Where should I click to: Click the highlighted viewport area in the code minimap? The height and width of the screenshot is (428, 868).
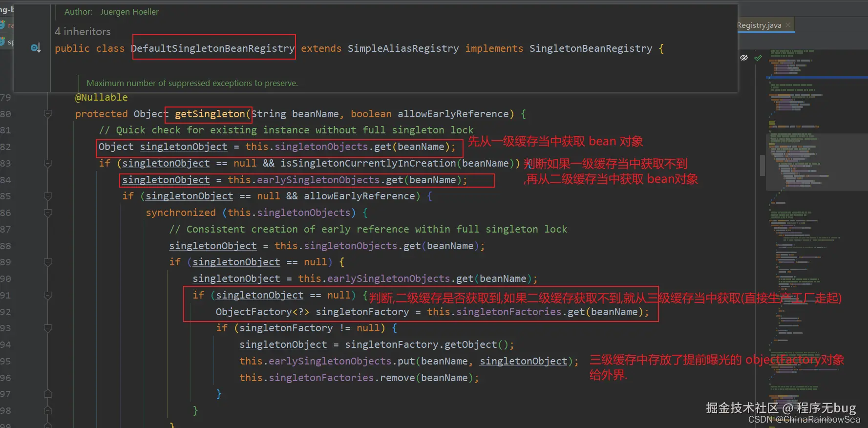click(x=817, y=161)
